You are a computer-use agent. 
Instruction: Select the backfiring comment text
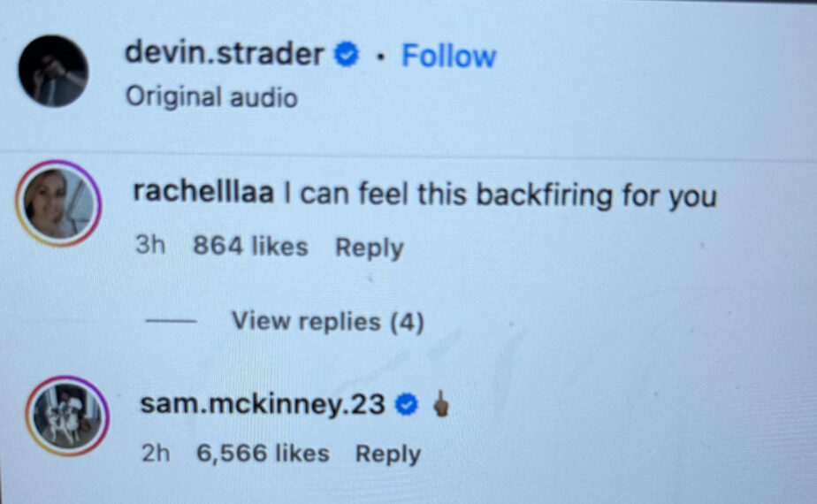[500, 195]
